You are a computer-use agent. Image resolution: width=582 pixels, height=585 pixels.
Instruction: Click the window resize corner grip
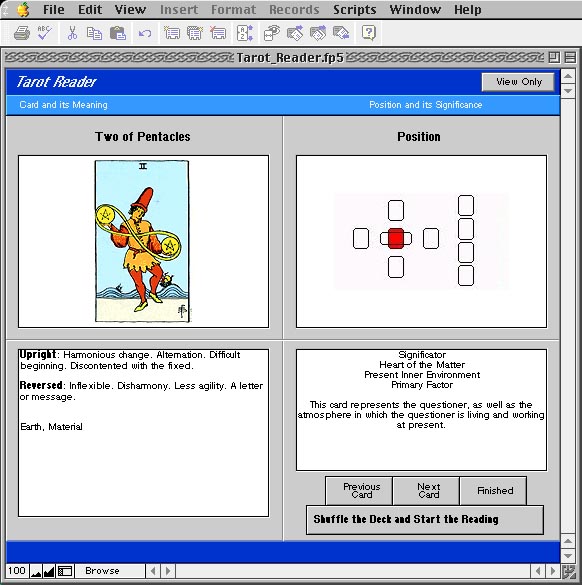click(568, 572)
